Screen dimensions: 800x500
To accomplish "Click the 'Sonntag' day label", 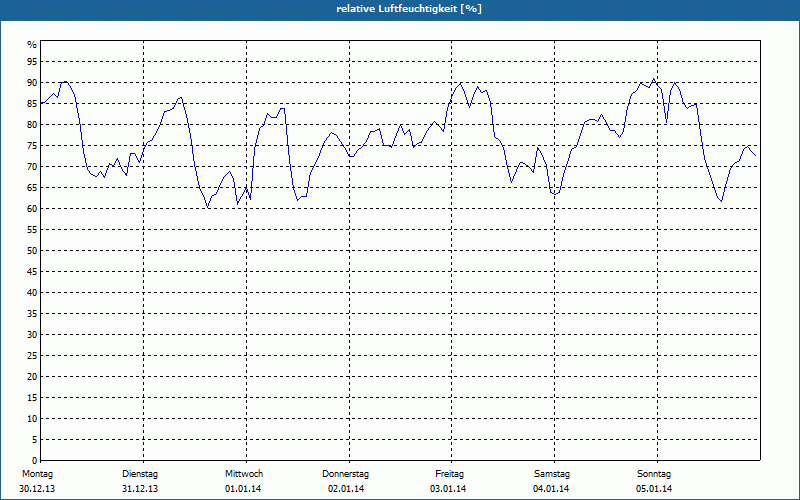I will [654, 474].
